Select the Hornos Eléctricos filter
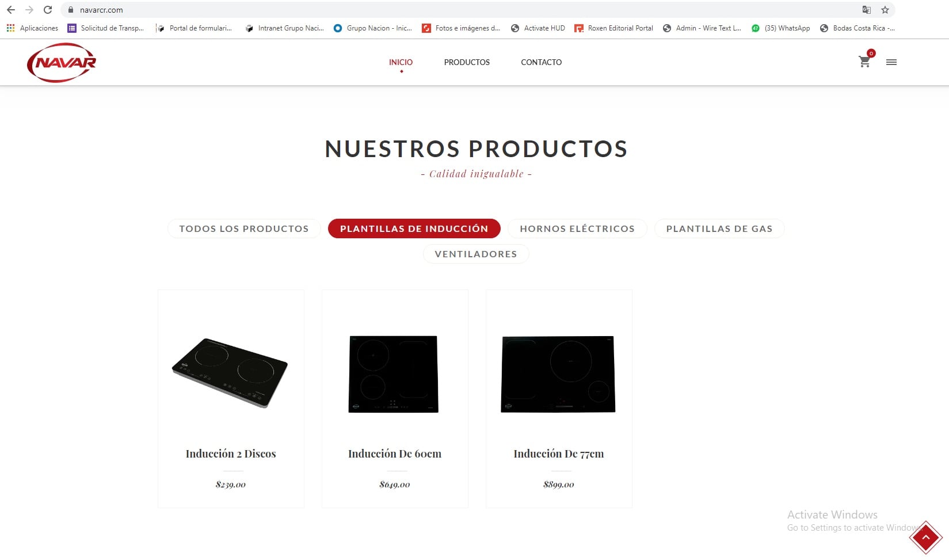Viewport: 949px width, 560px height. (x=577, y=228)
